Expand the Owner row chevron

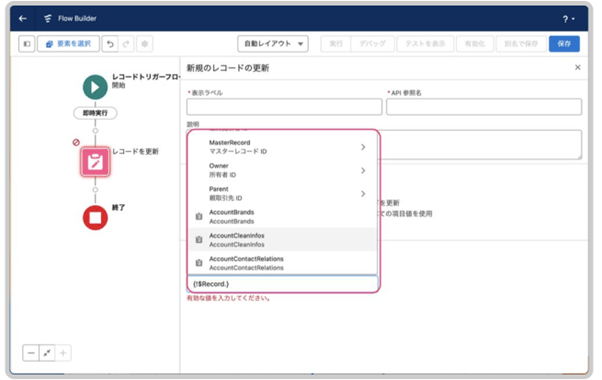click(363, 170)
